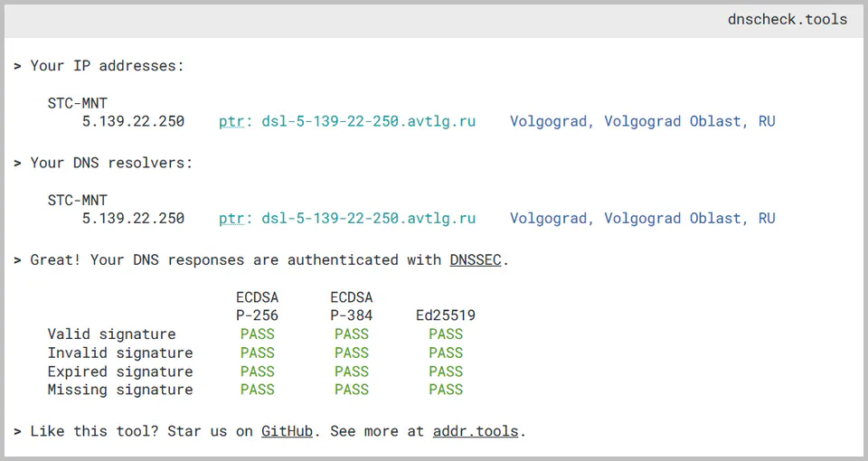868x461 pixels.
Task: Click the Ed25519 column header
Action: (x=446, y=315)
